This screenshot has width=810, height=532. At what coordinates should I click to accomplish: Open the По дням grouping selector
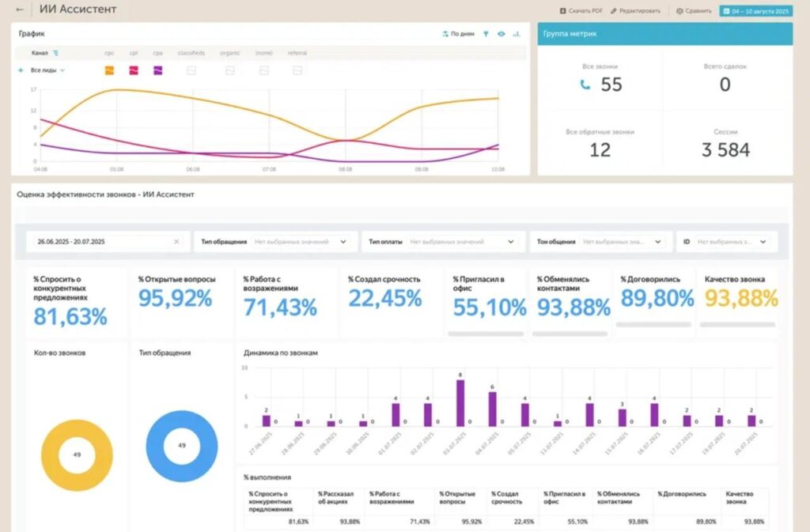(x=459, y=34)
